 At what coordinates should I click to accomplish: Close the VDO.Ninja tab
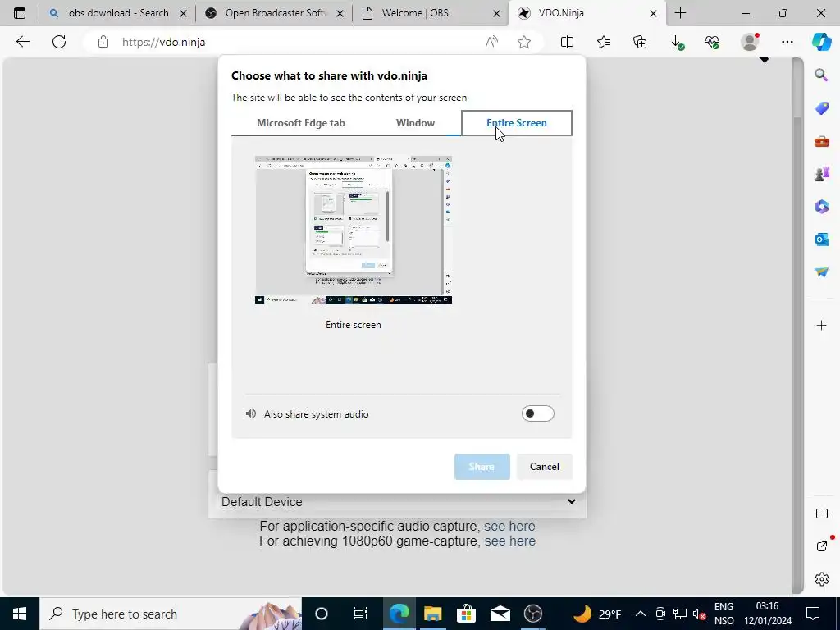click(653, 13)
